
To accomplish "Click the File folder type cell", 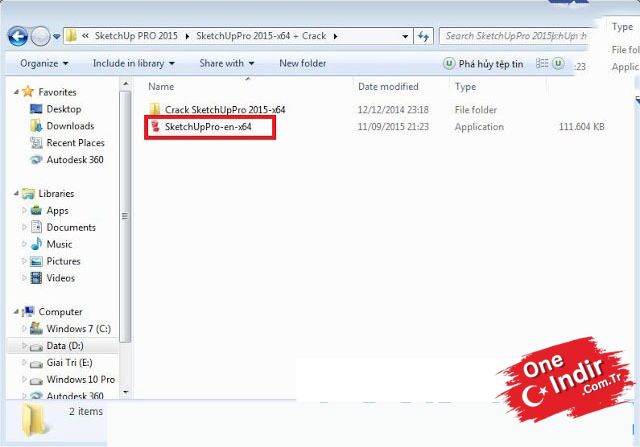I will point(476,110).
